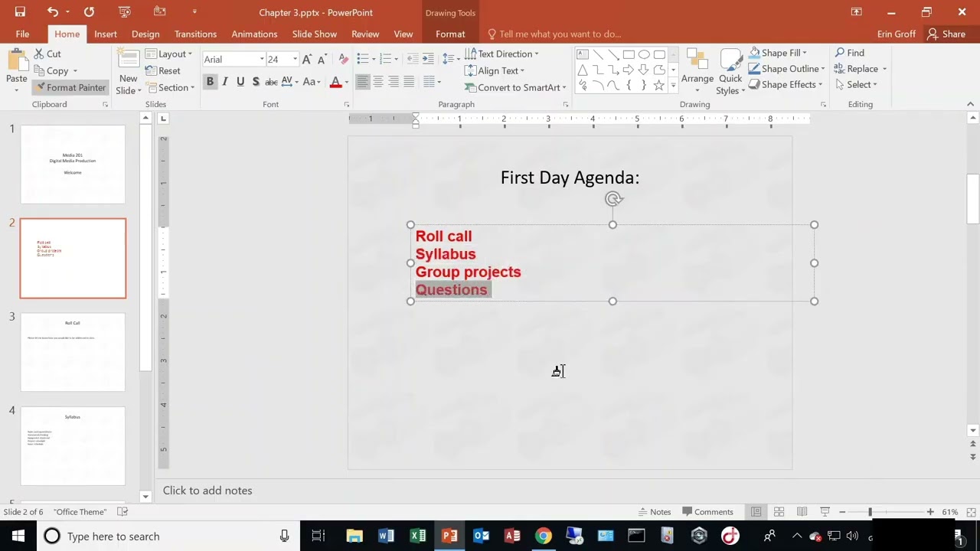The height and width of the screenshot is (551, 980).
Task: Open Quick Styles gallery
Action: [731, 73]
